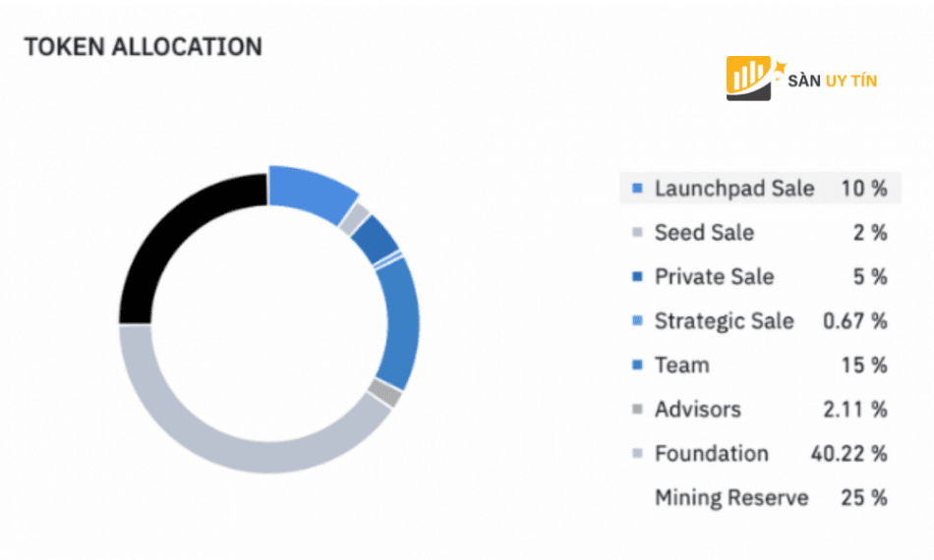Viewport: 934px width, 560px height.
Task: Click the Private Sale legend color marker
Action: 636,277
